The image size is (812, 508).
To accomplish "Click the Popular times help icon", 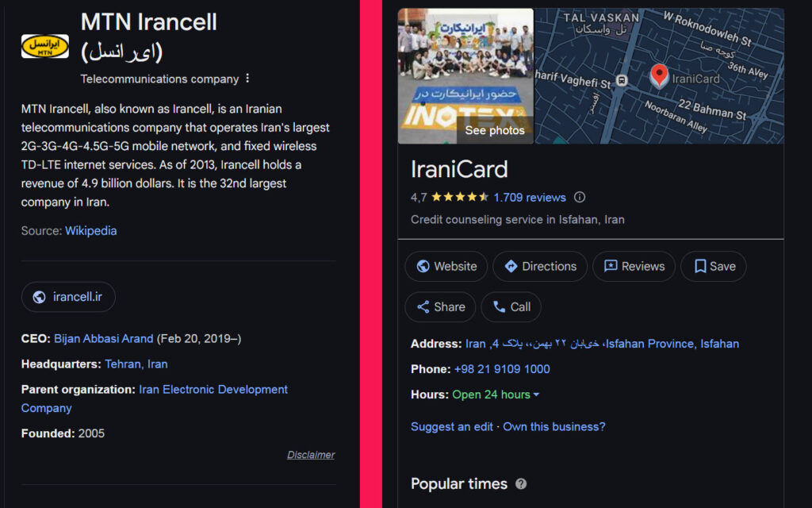I will coord(521,483).
